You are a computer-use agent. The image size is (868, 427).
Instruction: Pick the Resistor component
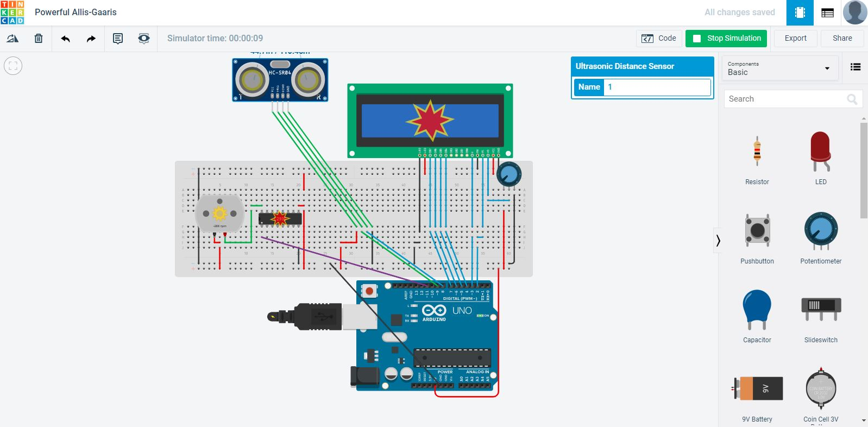click(757, 159)
